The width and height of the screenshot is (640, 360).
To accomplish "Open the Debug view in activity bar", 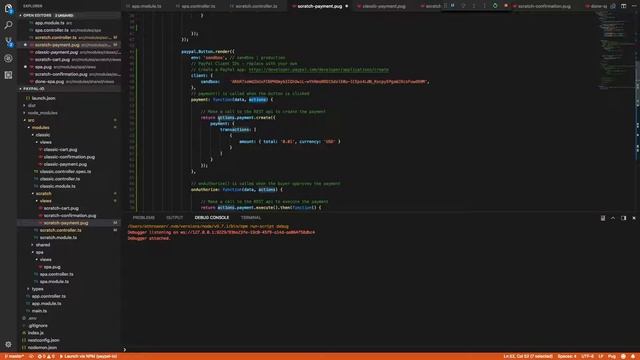I will 8,58.
